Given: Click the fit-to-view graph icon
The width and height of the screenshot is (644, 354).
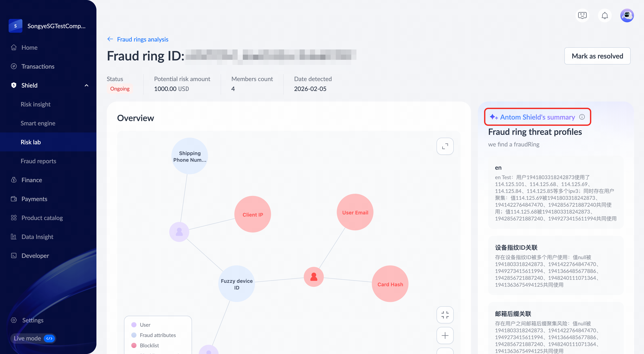Looking at the screenshot, I should (445, 315).
